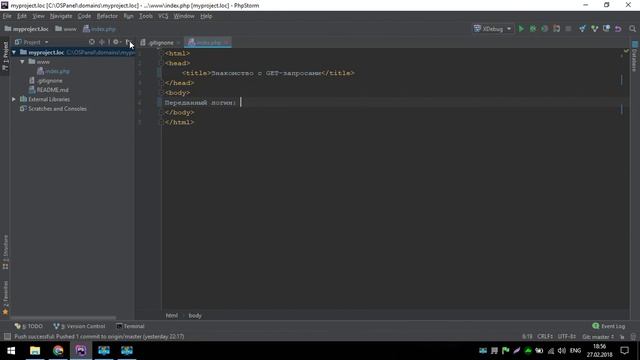Open CRLF line separator selector
Image resolution: width=640 pixels, height=360 pixels.
click(545, 337)
